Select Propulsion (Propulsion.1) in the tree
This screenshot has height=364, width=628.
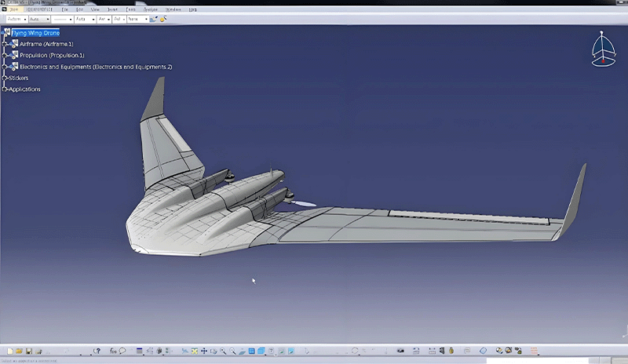[x=52, y=55]
